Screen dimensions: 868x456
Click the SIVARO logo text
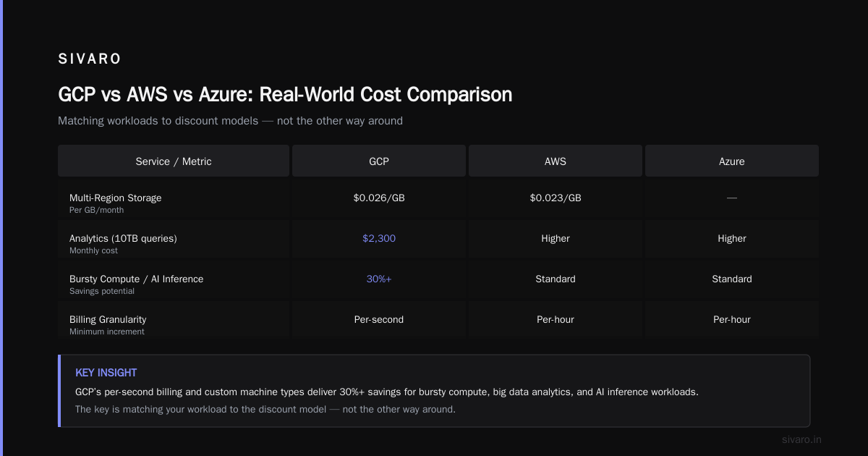[x=90, y=59]
